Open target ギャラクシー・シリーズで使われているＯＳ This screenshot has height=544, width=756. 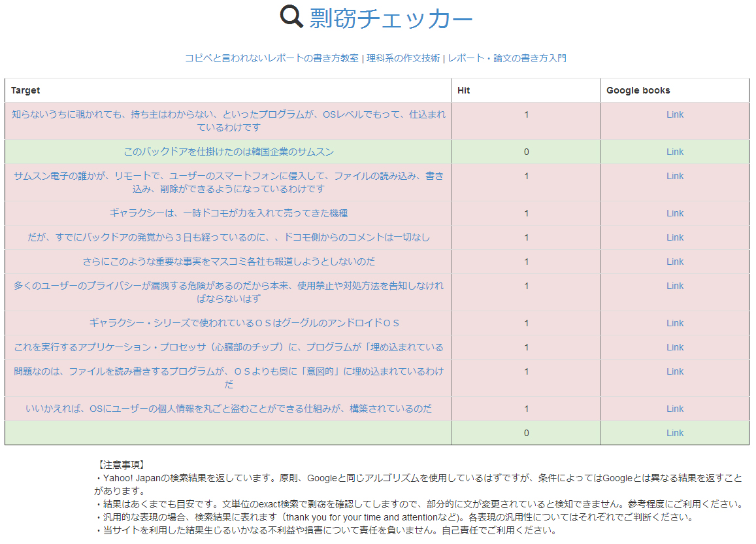(244, 323)
